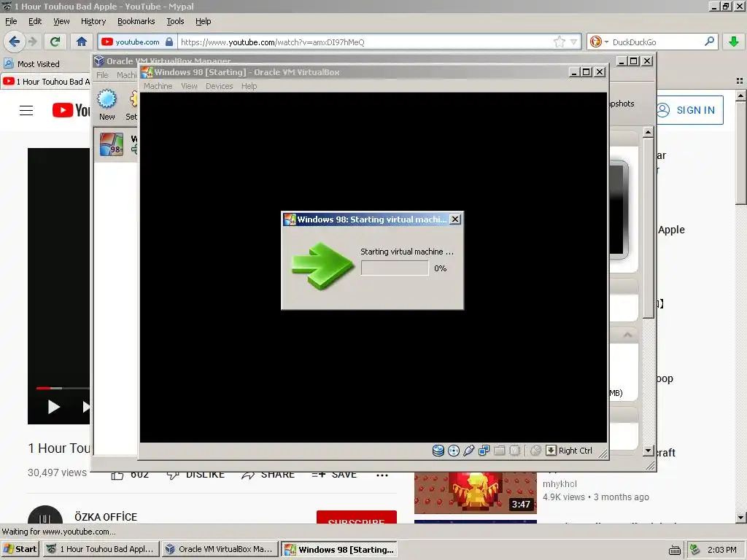The image size is (747, 560).
Task: Click the VirtualBox Manager details scrollbar down arrow
Action: tap(648, 451)
